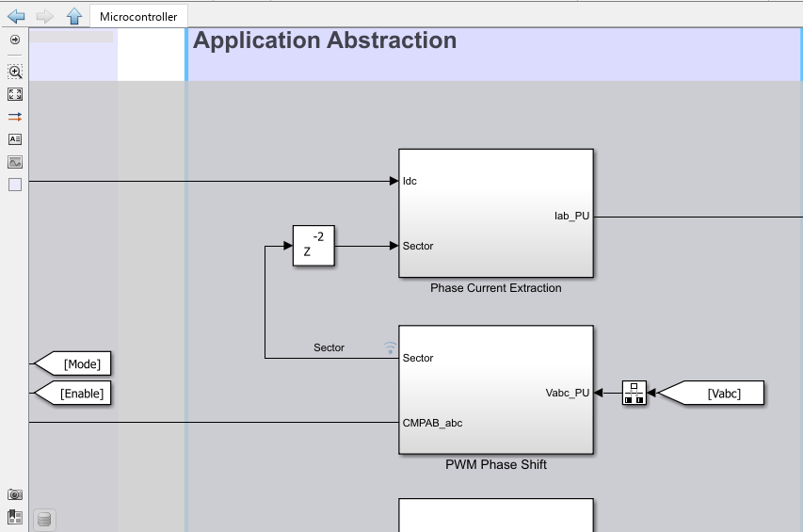The width and height of the screenshot is (803, 532).
Task: Click the z^-2 delay block
Action: [x=313, y=247]
